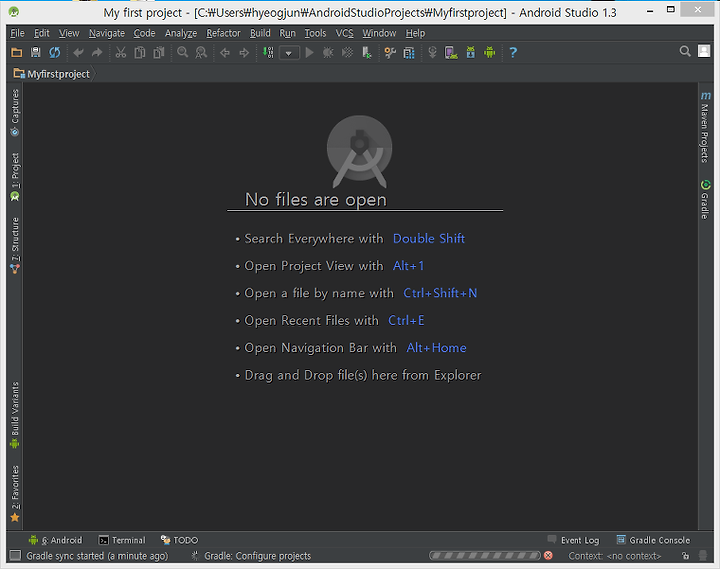
Task: Undo the last action with the toolbar arrow
Action: tap(78, 53)
